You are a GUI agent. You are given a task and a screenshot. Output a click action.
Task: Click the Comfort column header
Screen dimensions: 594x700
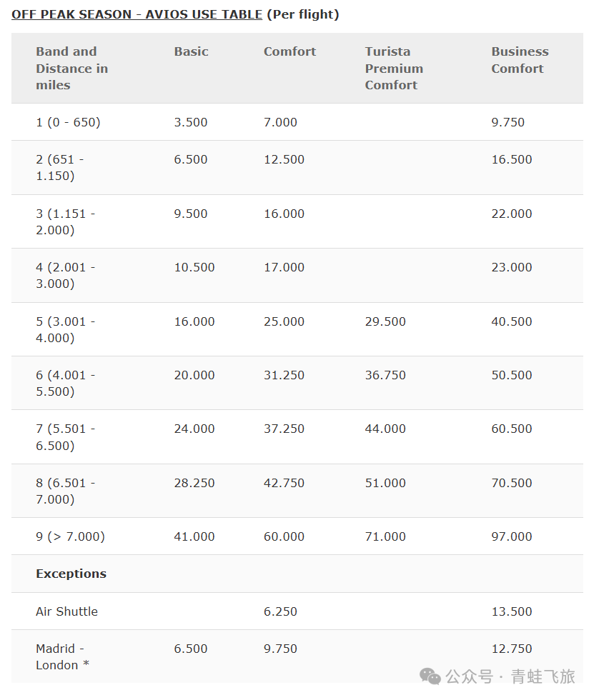(x=289, y=51)
